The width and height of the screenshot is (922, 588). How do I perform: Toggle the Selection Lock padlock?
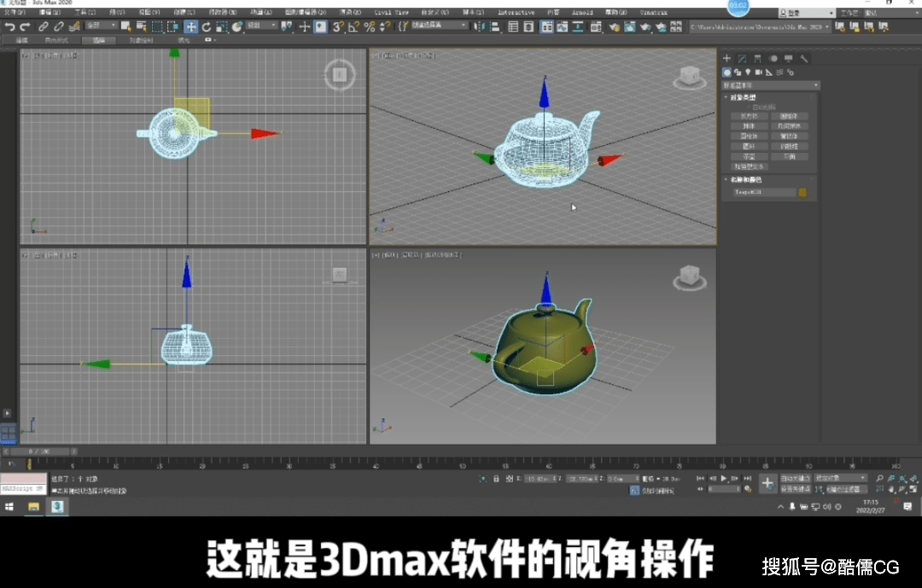(x=496, y=479)
